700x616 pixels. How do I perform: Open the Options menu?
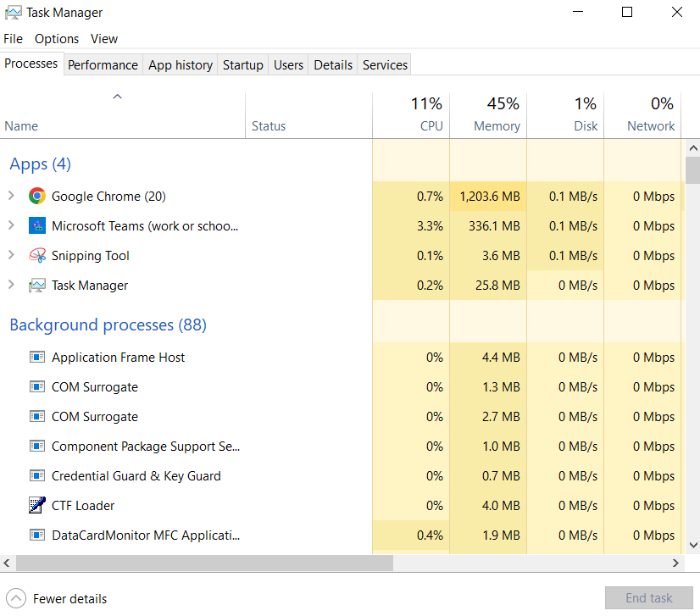tap(57, 38)
